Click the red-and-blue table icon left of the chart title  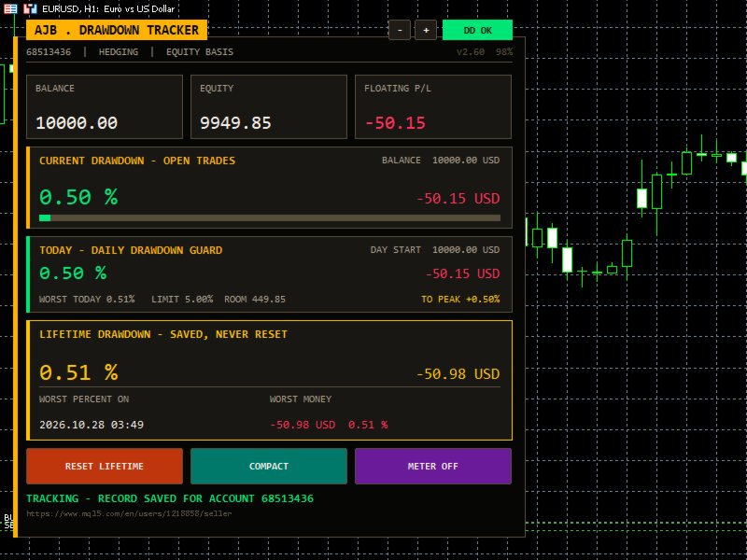(10, 8)
